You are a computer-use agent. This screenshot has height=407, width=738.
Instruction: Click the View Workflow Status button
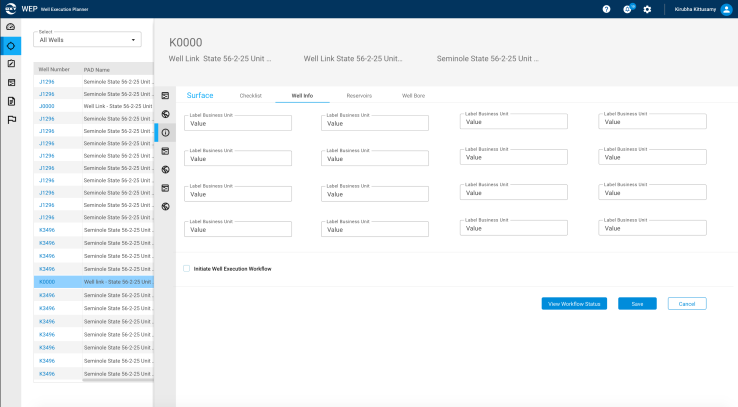click(574, 303)
